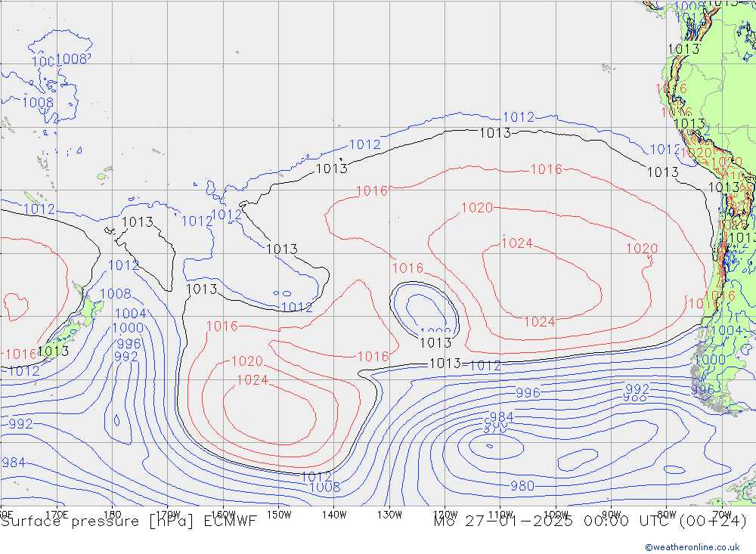
Task: Click the 180 longitude label
Action: tap(113, 515)
